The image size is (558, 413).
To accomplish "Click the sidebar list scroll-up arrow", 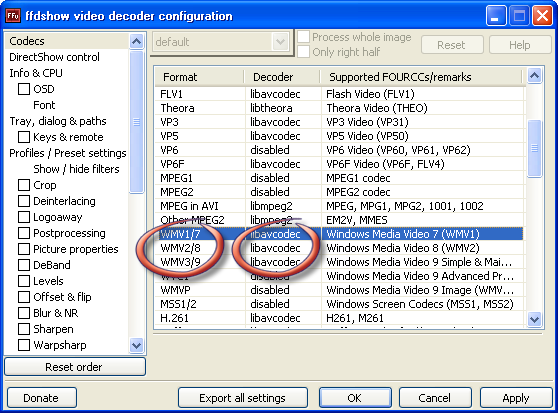I will coord(137,42).
